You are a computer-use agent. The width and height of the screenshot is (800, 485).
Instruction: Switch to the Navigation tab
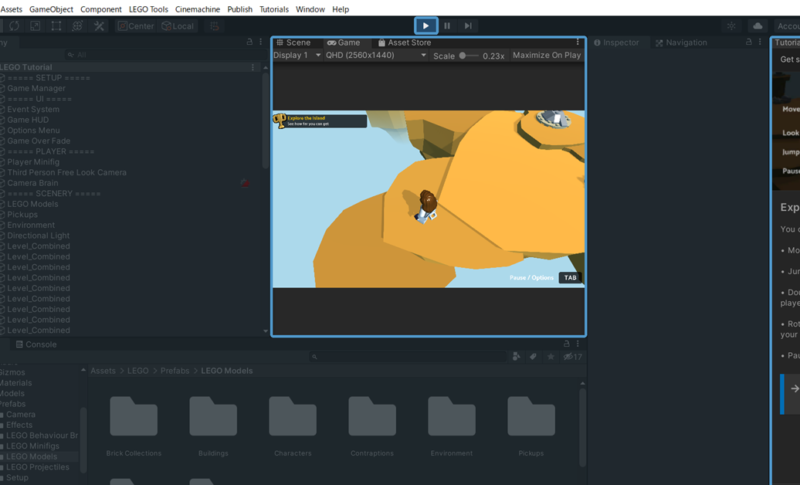coord(681,42)
